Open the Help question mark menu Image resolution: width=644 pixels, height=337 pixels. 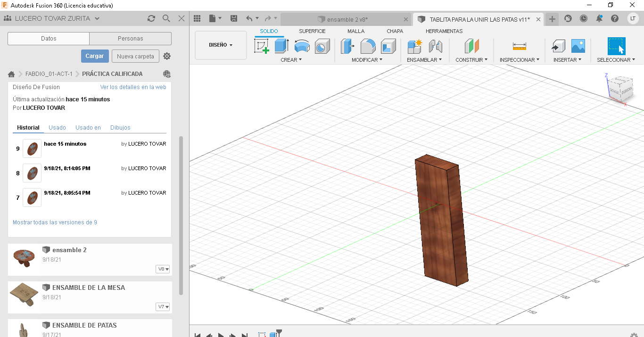click(615, 18)
